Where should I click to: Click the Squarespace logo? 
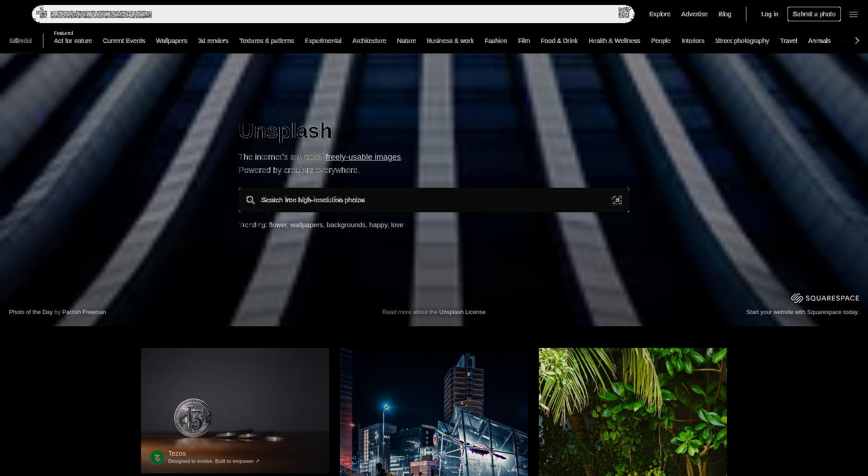825,298
